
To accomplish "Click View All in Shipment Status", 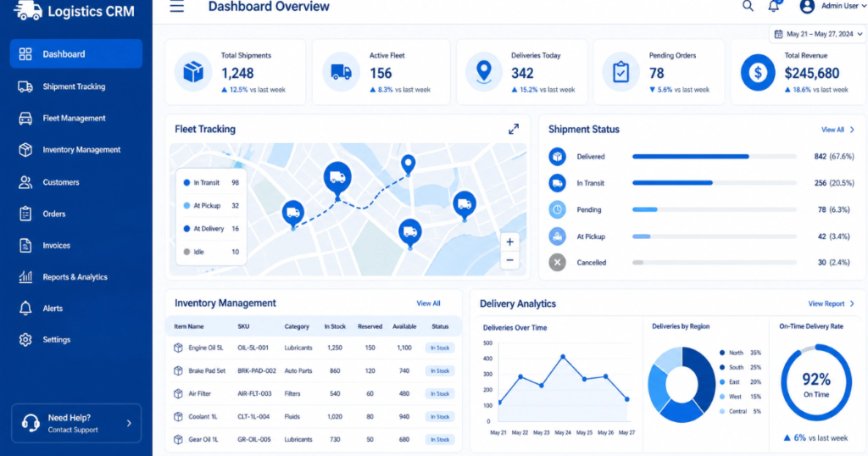I will [x=832, y=130].
